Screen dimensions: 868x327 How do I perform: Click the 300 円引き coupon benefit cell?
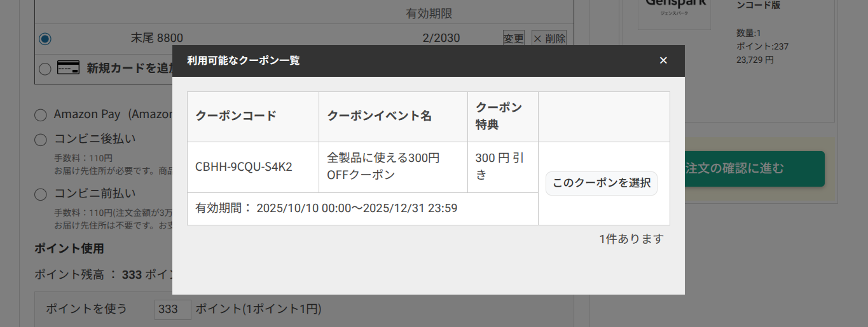point(499,166)
